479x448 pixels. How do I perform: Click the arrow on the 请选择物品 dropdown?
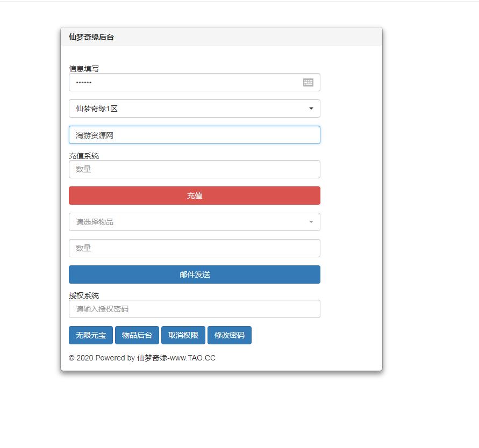point(311,222)
